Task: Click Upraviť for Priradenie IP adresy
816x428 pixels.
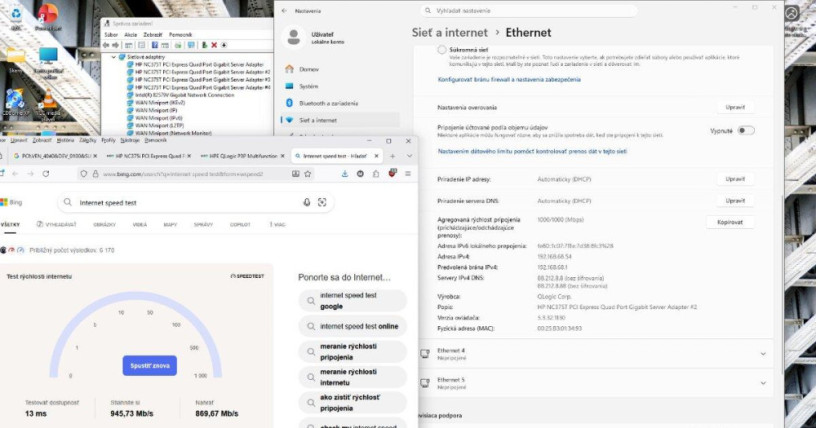Action: (735, 179)
